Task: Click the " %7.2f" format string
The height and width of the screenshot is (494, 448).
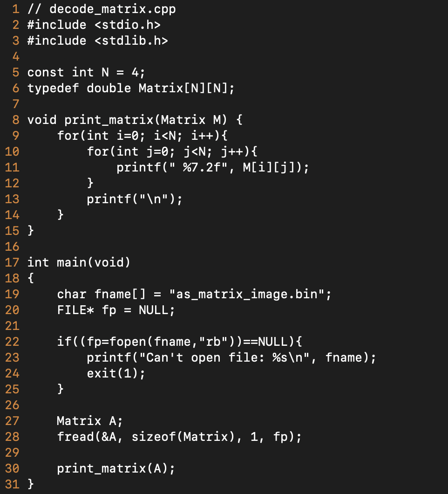Action: point(198,167)
